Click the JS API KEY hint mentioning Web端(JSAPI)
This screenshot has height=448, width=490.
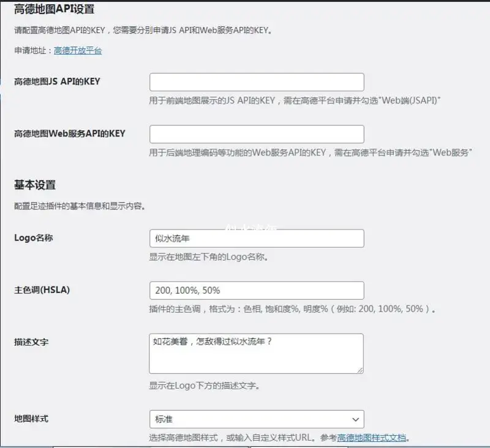pyautogui.click(x=295, y=100)
